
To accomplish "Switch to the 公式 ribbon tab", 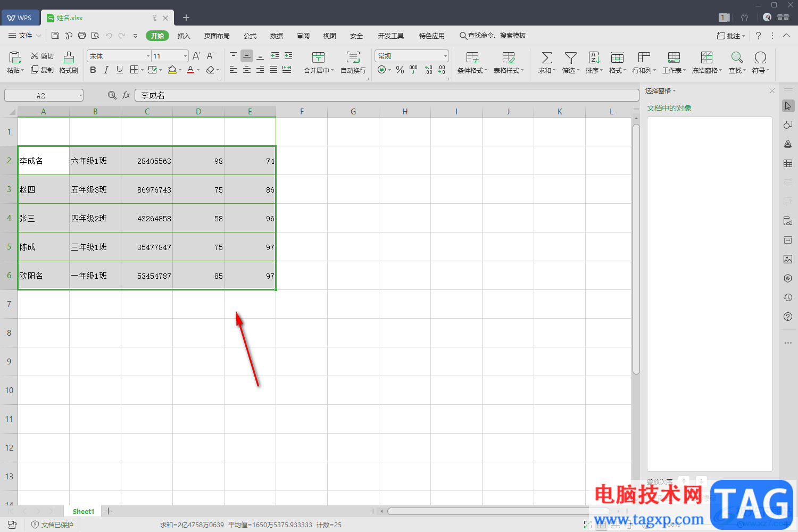I will [250, 36].
